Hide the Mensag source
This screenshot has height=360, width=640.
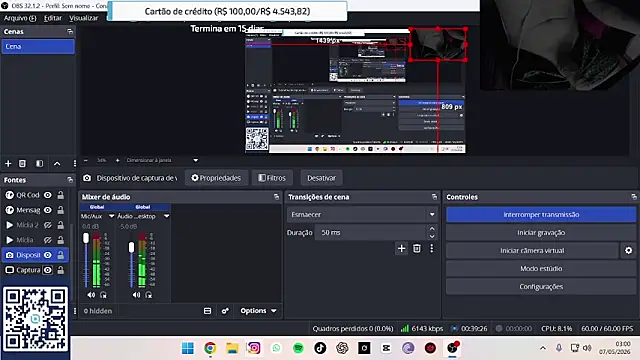click(48, 210)
